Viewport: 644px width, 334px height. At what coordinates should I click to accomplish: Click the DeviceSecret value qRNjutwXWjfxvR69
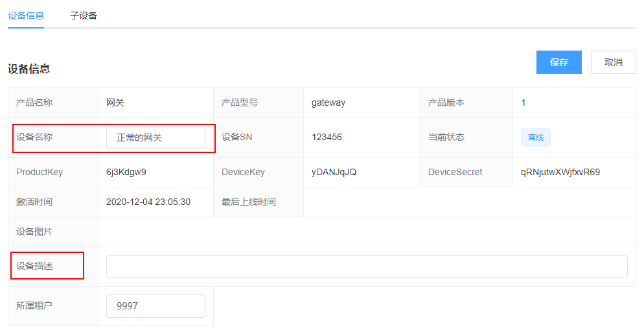tap(560, 172)
